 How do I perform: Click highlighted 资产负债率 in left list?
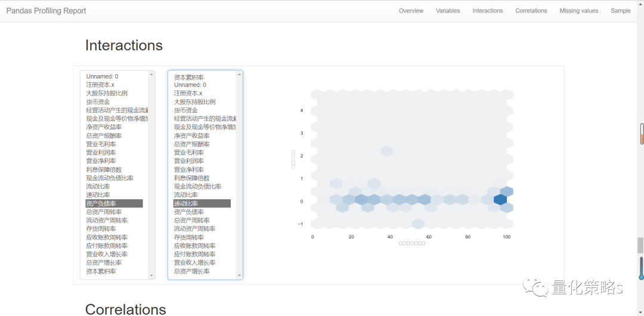point(114,203)
